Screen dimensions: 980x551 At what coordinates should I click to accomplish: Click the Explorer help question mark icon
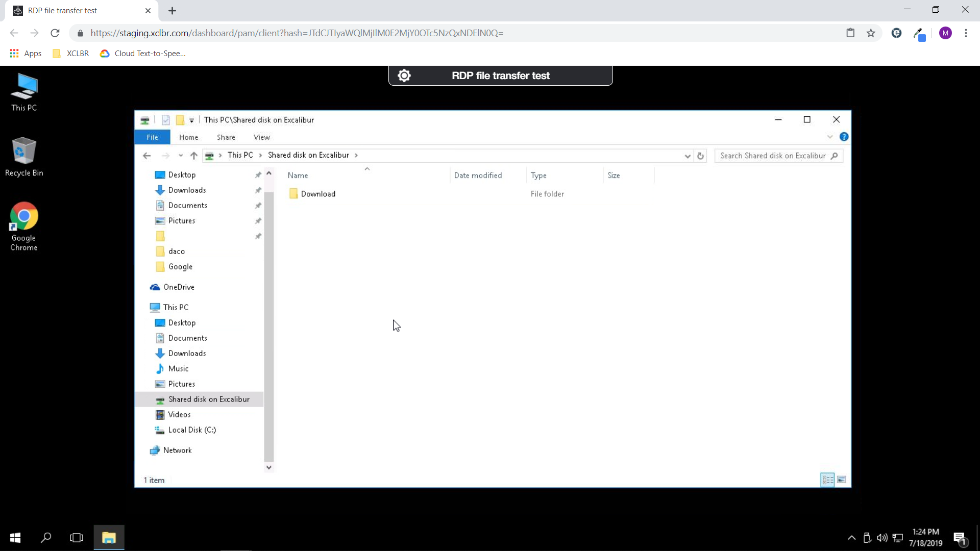click(844, 137)
